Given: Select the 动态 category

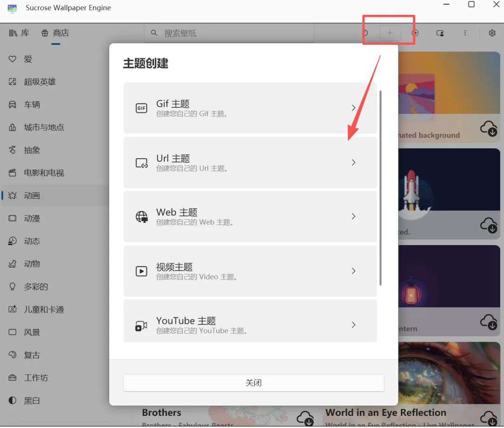Looking at the screenshot, I should [x=55, y=241].
